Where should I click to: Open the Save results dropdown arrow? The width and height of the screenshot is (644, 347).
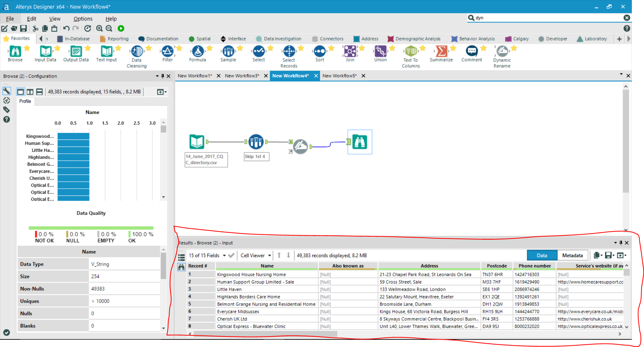tap(613, 255)
